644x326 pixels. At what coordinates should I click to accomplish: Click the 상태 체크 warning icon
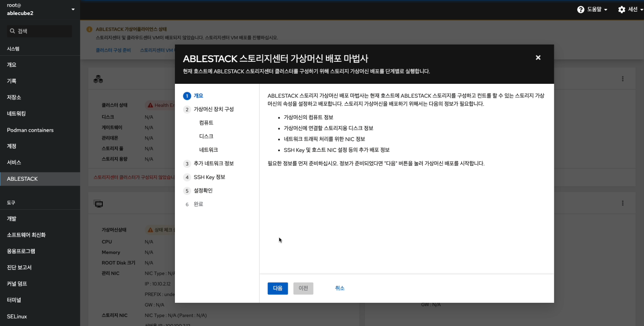click(150, 230)
